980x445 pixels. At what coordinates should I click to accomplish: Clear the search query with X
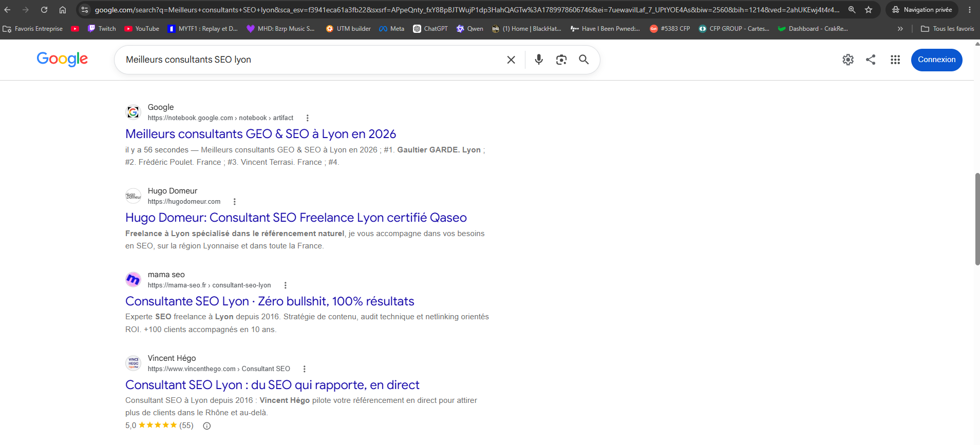click(511, 60)
